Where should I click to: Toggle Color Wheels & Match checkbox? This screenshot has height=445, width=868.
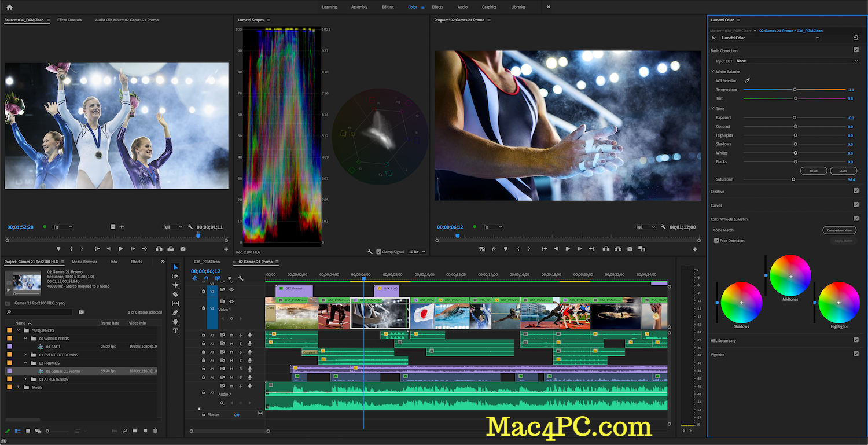click(x=856, y=219)
